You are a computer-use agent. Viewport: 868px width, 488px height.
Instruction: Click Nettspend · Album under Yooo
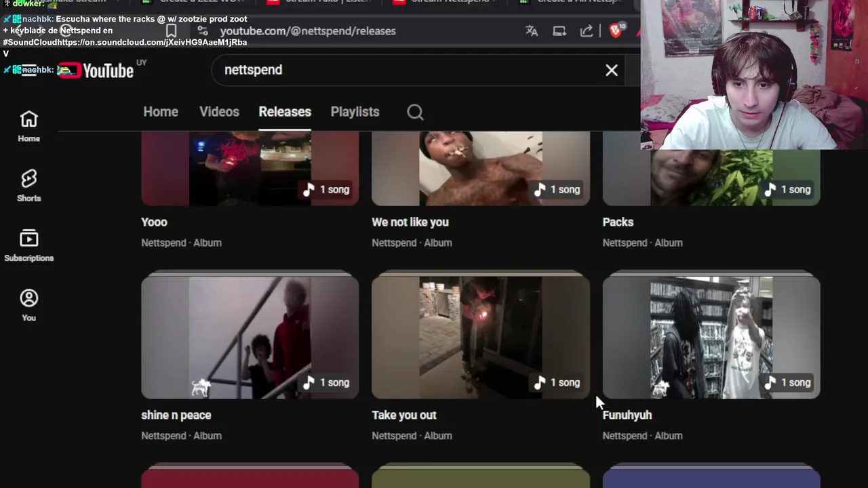pos(181,243)
